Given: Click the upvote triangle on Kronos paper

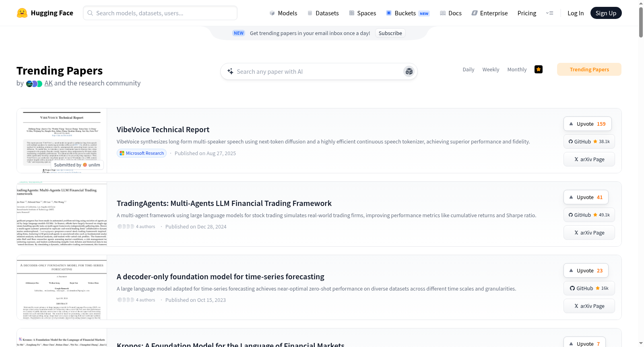Looking at the screenshot, I should 571,344.
